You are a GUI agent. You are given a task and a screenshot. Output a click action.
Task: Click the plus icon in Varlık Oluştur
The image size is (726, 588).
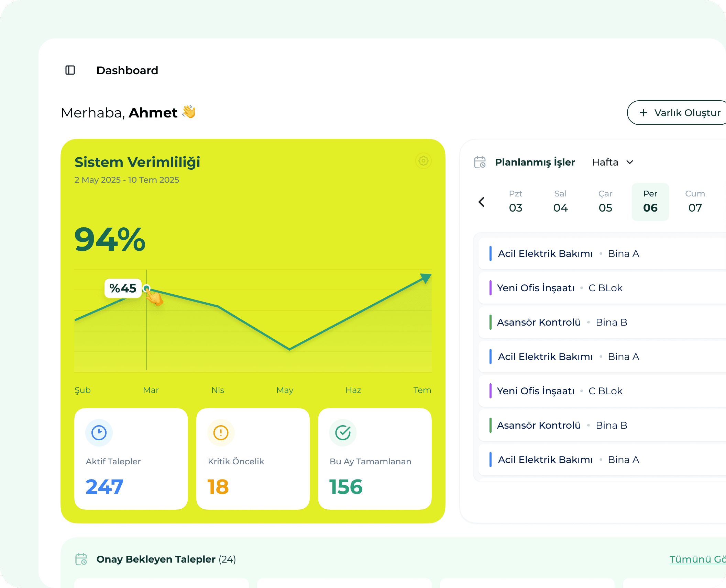[x=643, y=113]
